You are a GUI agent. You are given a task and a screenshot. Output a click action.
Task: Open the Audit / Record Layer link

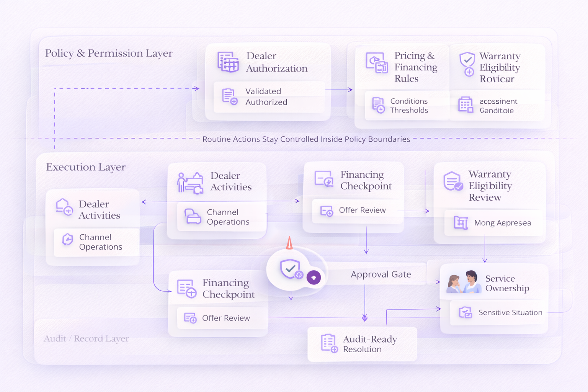[x=86, y=338]
